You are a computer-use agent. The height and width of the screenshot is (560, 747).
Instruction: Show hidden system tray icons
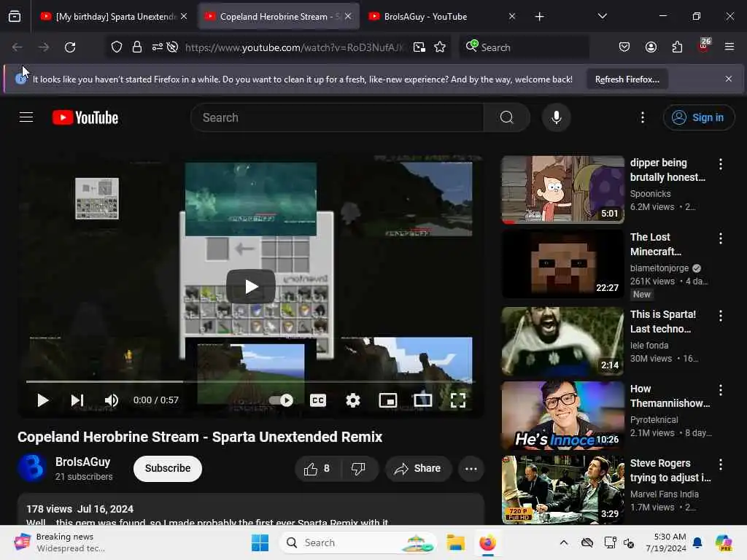coord(564,542)
